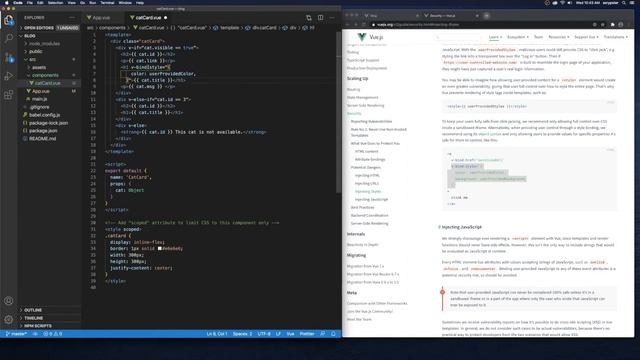Image resolution: width=640 pixels, height=360 pixels.
Task: Click the macOS Spotlight search icon
Action: point(624,3)
